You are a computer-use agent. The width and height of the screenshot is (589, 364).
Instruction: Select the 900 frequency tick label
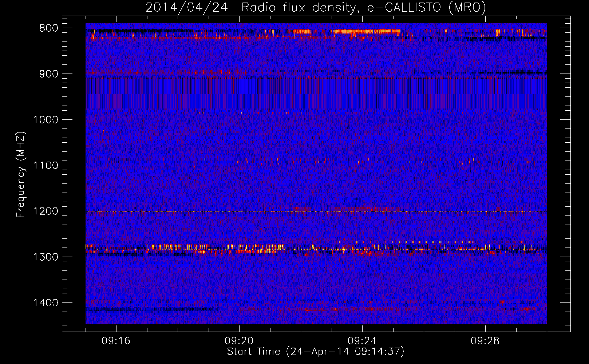point(49,74)
